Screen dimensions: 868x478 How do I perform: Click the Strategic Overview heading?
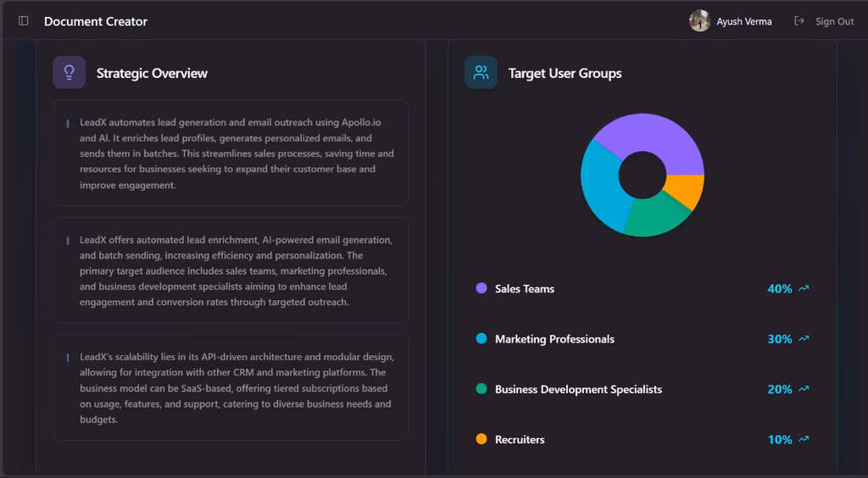pyautogui.click(x=153, y=73)
